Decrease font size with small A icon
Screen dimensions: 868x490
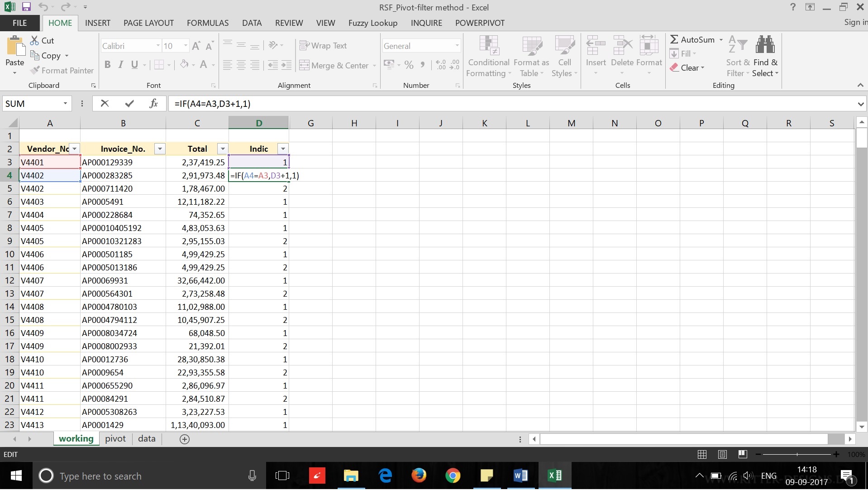coord(210,46)
